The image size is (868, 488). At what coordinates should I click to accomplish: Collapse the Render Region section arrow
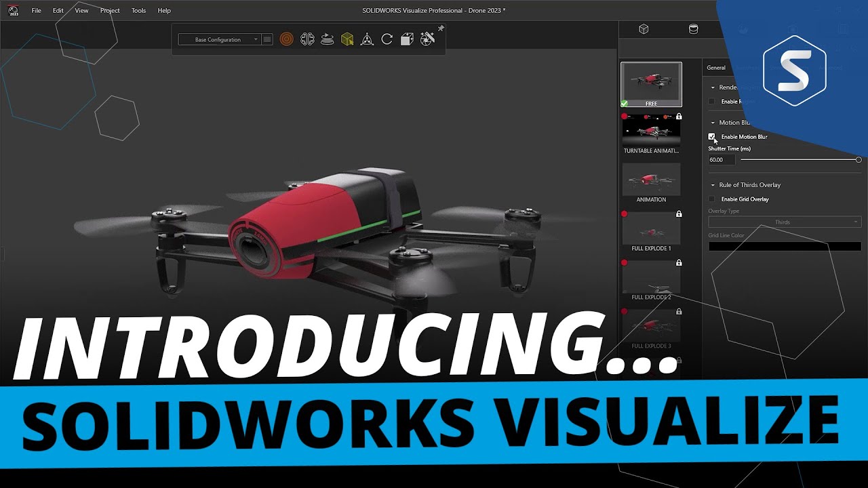(713, 87)
